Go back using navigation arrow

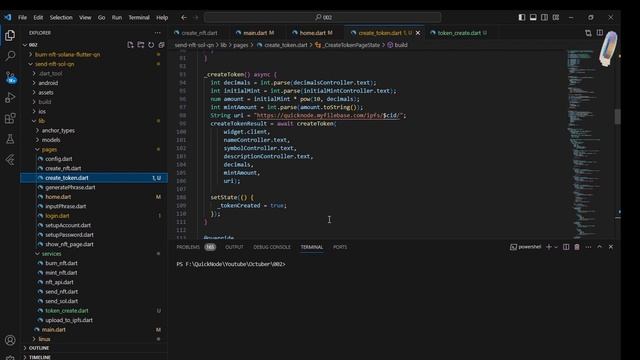pyautogui.click(x=184, y=18)
